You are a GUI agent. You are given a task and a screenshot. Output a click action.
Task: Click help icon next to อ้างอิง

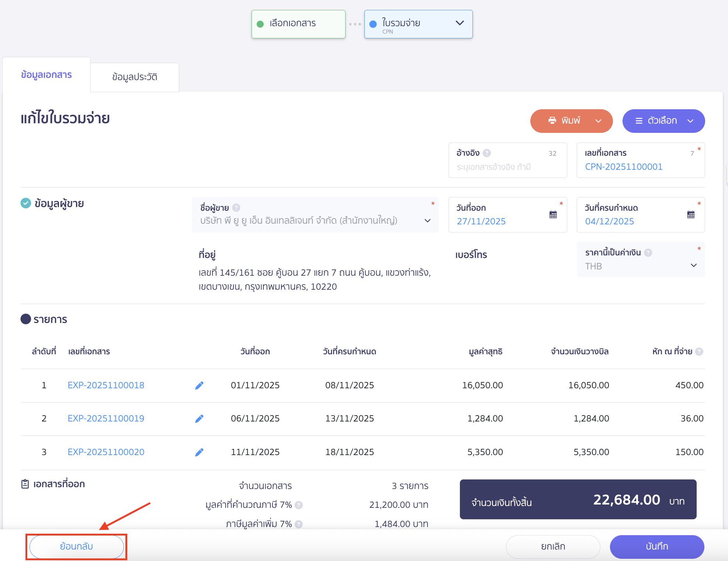[x=487, y=153]
